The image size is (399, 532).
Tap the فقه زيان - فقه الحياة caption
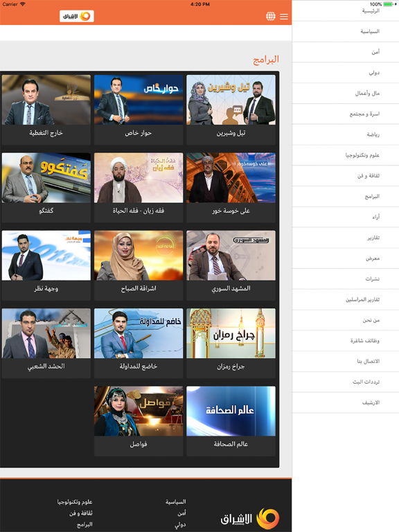pyautogui.click(x=139, y=211)
